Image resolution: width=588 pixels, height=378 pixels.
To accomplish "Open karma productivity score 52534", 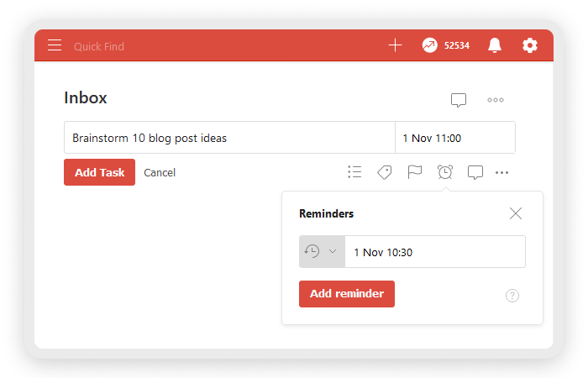I will [x=445, y=45].
